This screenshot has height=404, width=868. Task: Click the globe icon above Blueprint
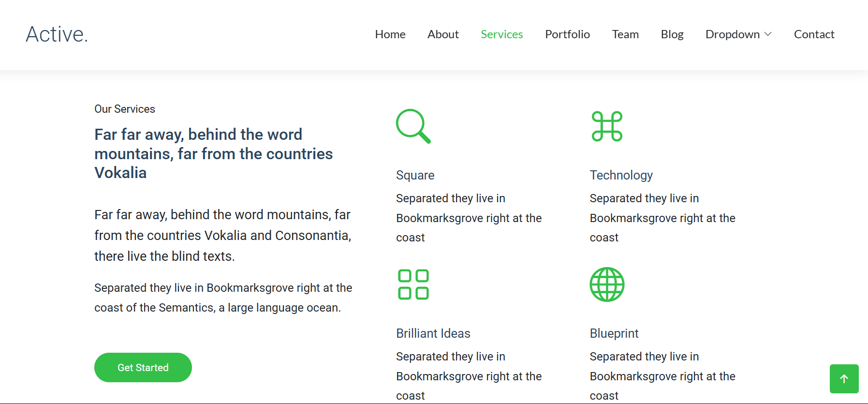point(607,284)
